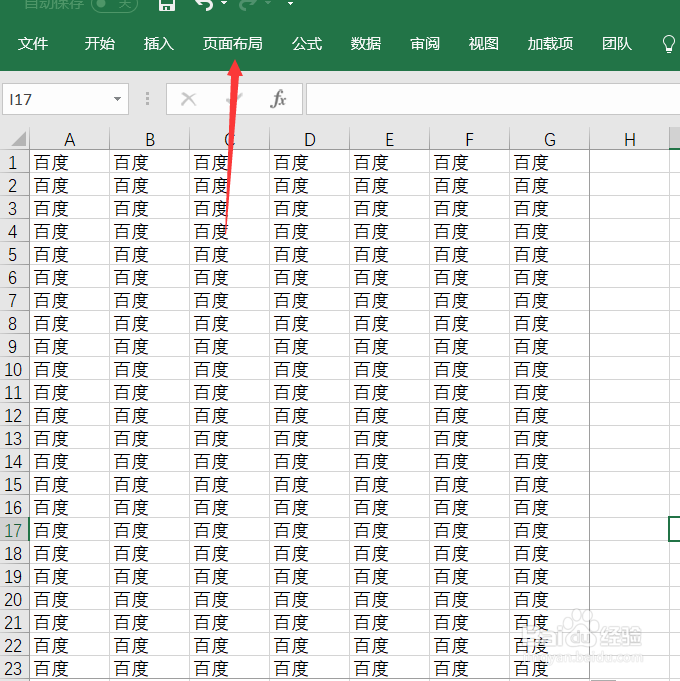680x681 pixels.
Task: Select column G header
Action: pyautogui.click(x=549, y=139)
